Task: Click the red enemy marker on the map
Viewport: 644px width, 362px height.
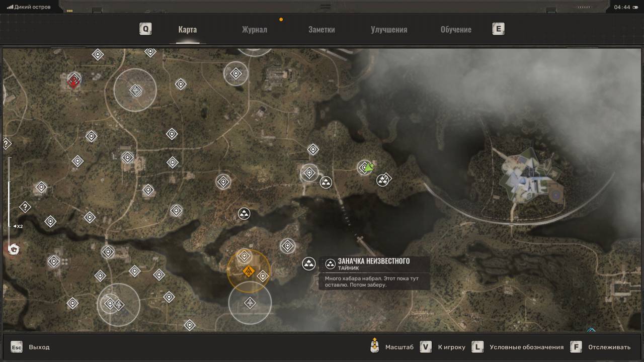Action: [x=74, y=80]
